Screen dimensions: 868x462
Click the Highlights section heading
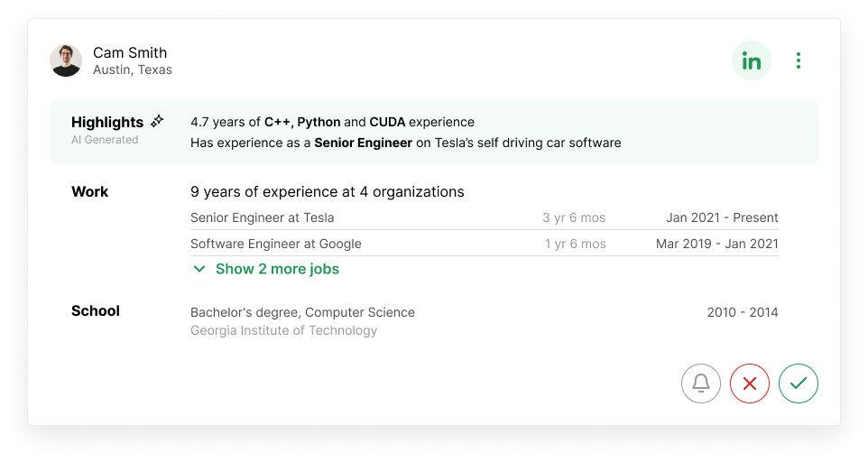point(107,122)
